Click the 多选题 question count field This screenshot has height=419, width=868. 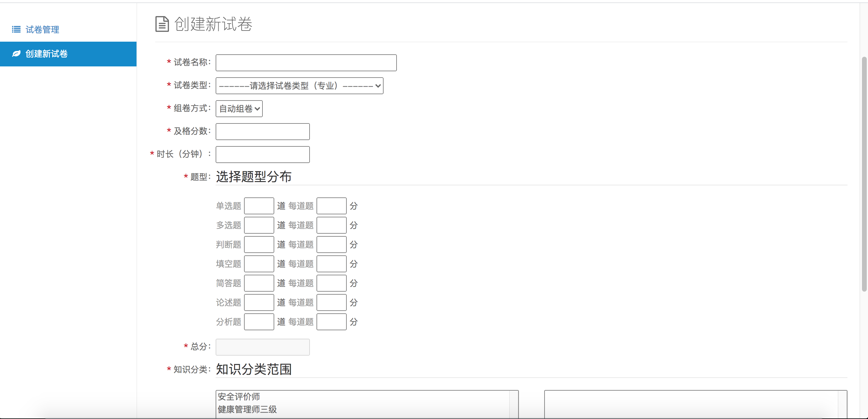tap(259, 225)
